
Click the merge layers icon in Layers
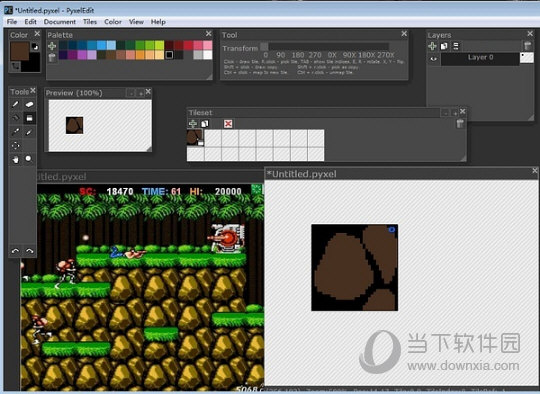(x=456, y=46)
